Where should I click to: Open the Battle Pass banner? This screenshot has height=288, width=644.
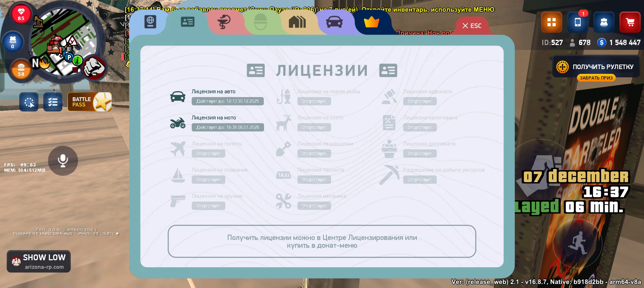(x=89, y=102)
